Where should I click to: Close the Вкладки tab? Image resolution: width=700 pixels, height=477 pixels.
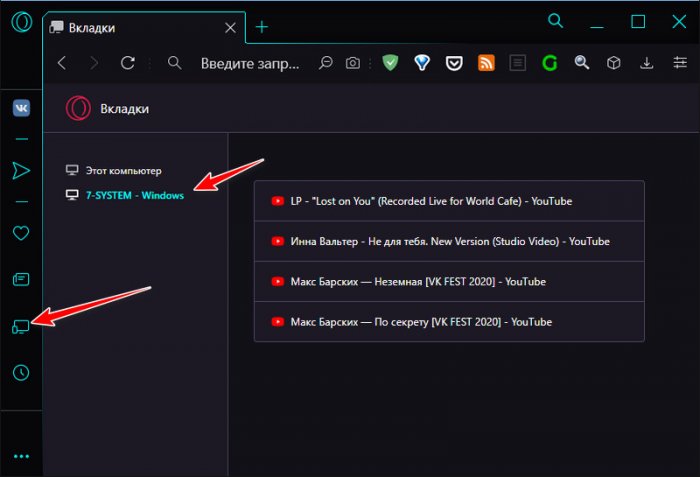(x=230, y=28)
